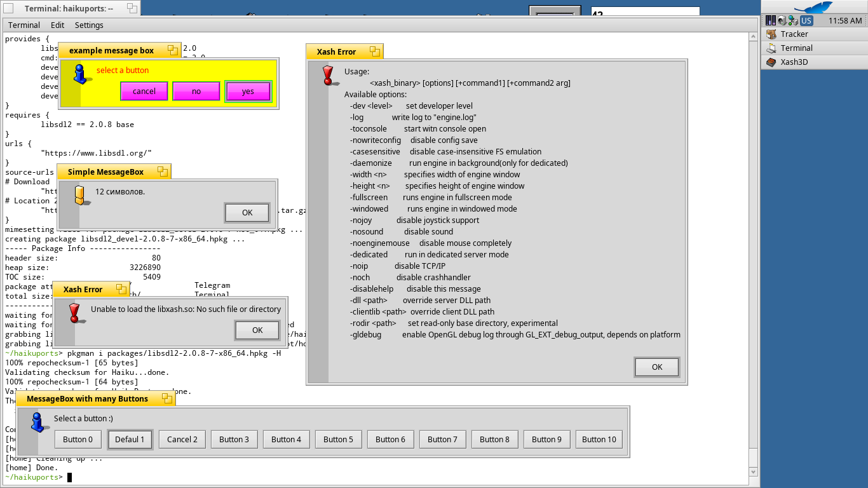
Task: Click the '-dev <level>' option line
Action: coord(411,106)
